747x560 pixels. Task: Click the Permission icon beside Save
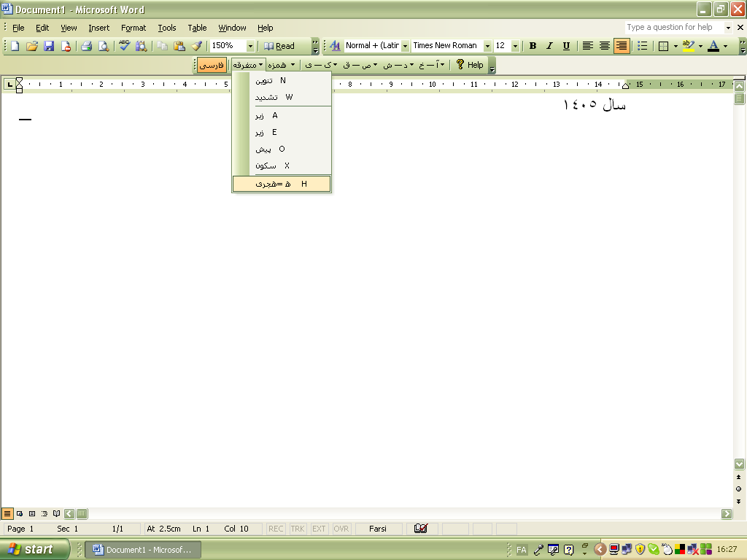tap(66, 46)
